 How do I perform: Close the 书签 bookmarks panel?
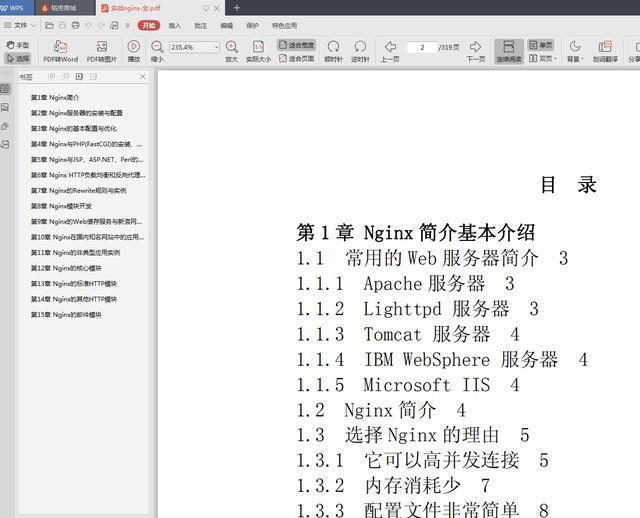[142, 76]
